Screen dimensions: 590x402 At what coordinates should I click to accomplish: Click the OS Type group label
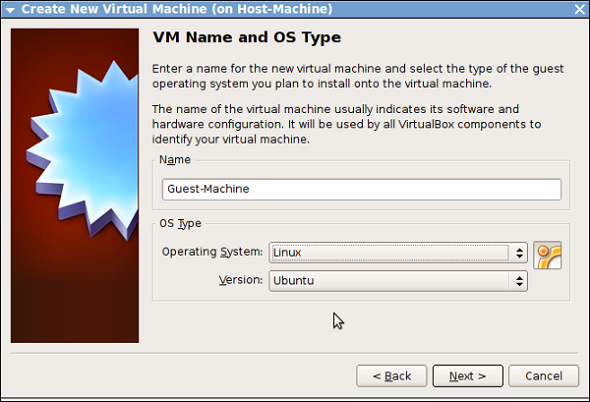click(180, 224)
